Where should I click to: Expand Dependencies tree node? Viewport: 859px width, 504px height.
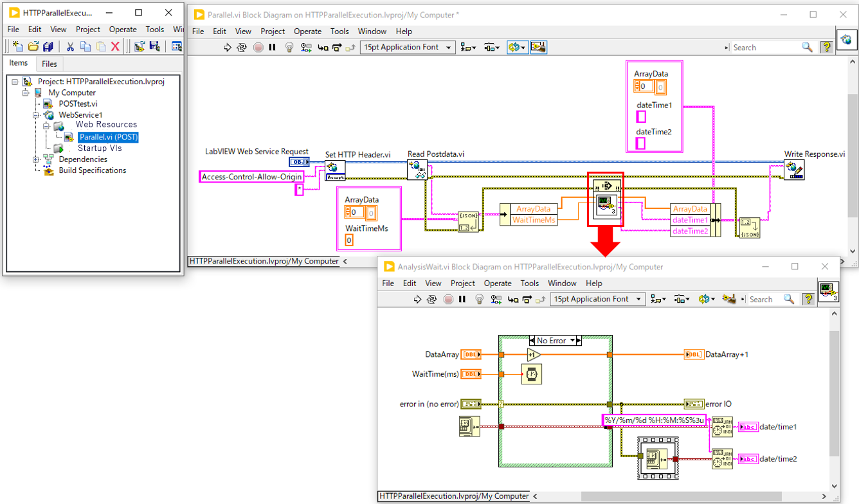pyautogui.click(x=37, y=159)
